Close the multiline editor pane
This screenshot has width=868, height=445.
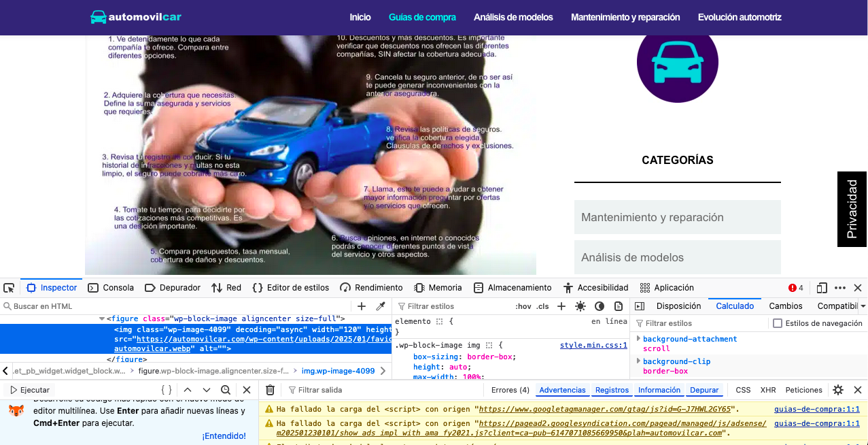(247, 390)
